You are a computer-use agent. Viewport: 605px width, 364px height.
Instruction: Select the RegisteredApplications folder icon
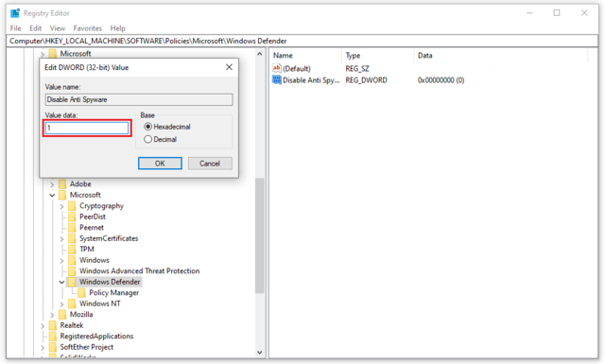(x=53, y=336)
